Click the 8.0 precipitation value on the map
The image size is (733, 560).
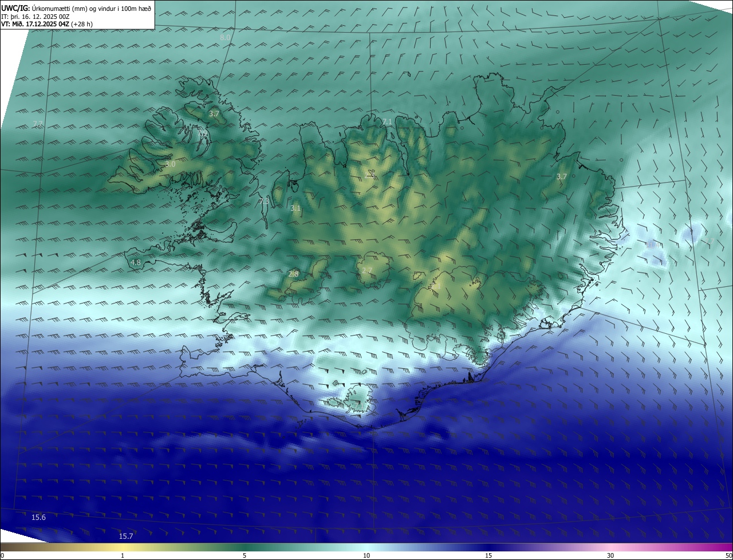tap(225, 37)
